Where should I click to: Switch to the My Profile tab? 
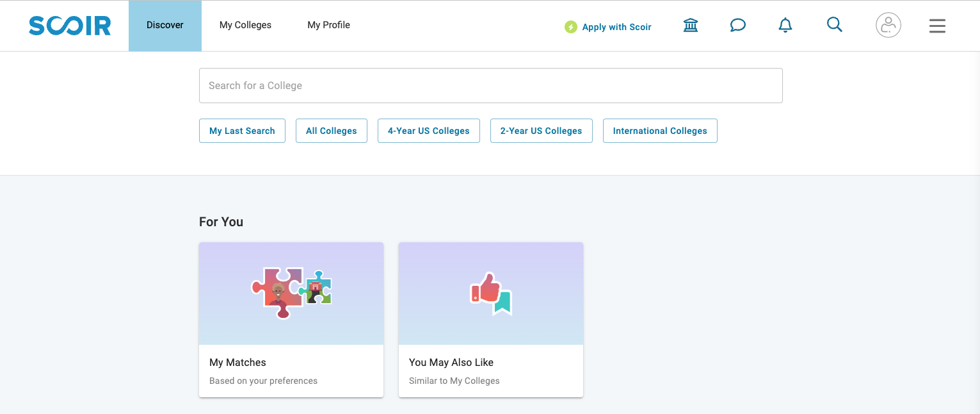click(x=328, y=25)
